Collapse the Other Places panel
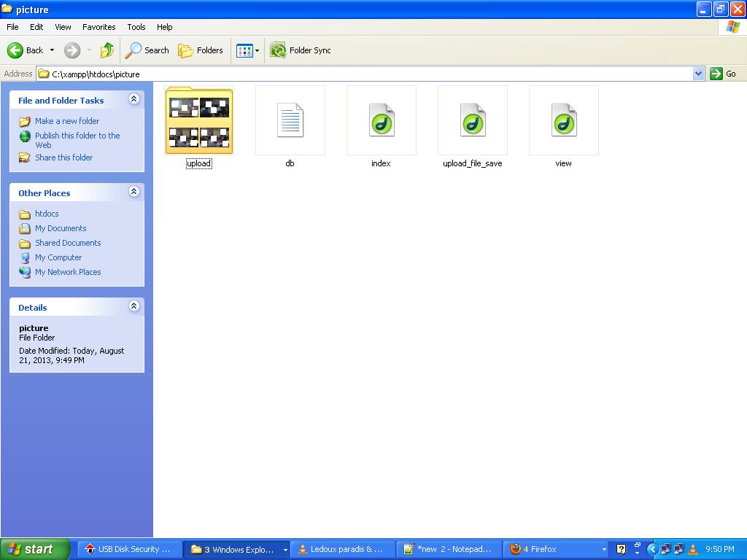The width and height of the screenshot is (747, 560). (x=134, y=192)
